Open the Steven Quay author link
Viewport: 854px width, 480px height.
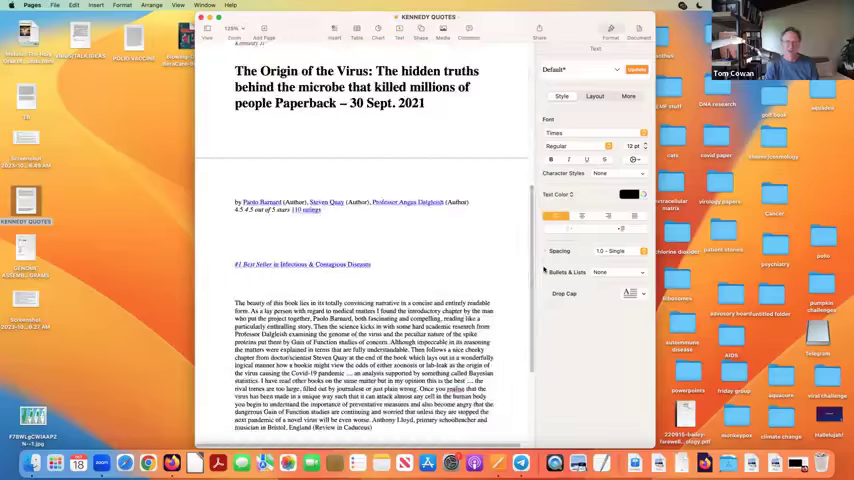click(x=326, y=202)
